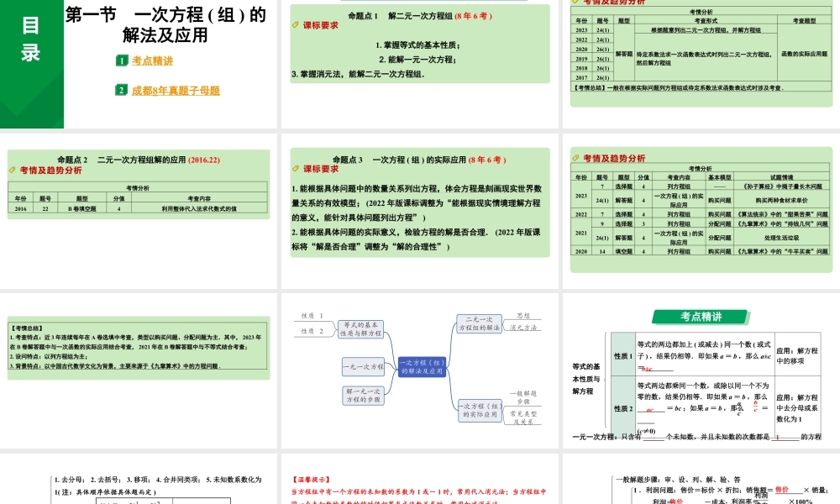Expand the 一次方程（组）的实际应用 node
Screen dimensions: 840x504
click(x=480, y=411)
